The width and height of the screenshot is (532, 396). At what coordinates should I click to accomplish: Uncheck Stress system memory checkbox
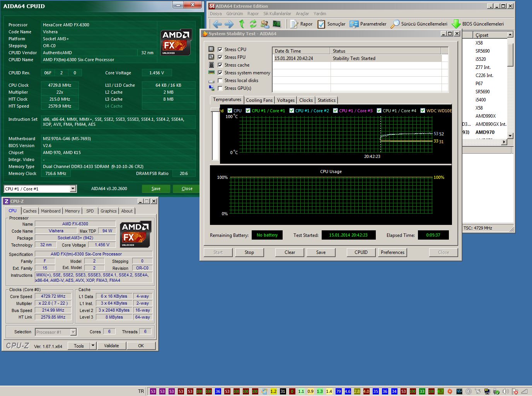pos(220,73)
